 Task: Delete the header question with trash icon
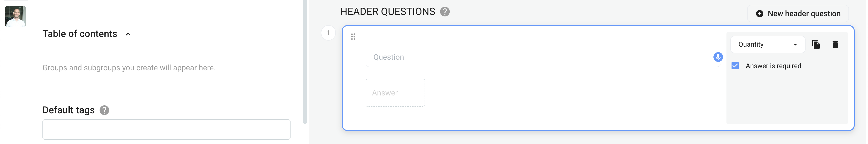pyautogui.click(x=835, y=45)
